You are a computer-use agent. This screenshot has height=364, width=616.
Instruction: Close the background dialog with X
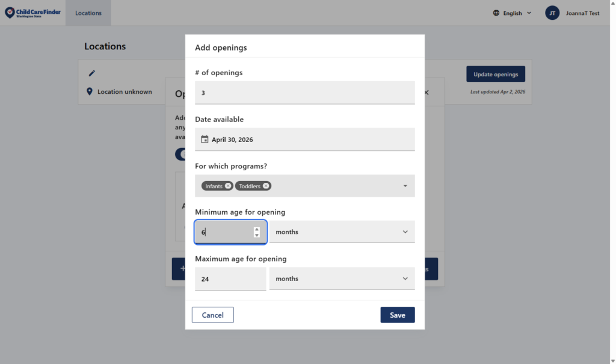pyautogui.click(x=427, y=93)
